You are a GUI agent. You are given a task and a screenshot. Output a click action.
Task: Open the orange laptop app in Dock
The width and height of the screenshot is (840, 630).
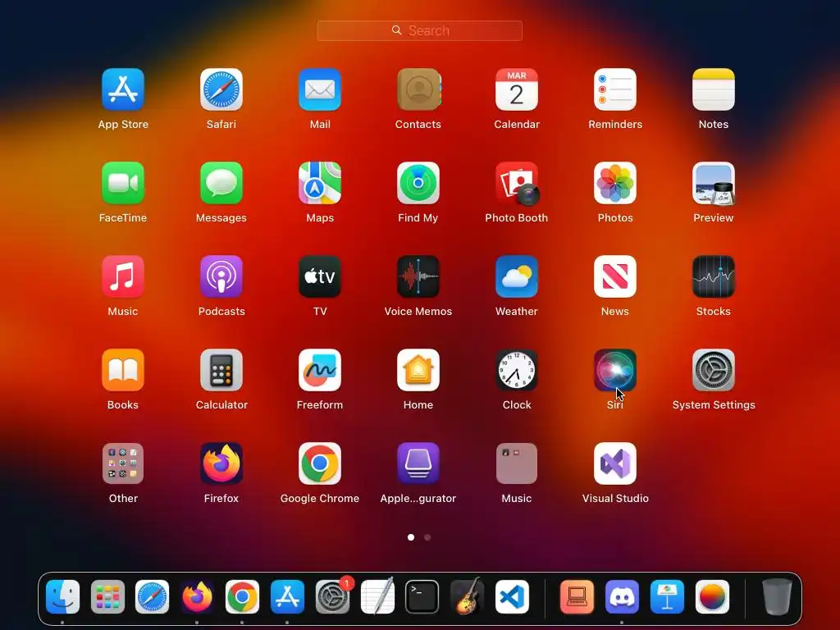(x=577, y=597)
